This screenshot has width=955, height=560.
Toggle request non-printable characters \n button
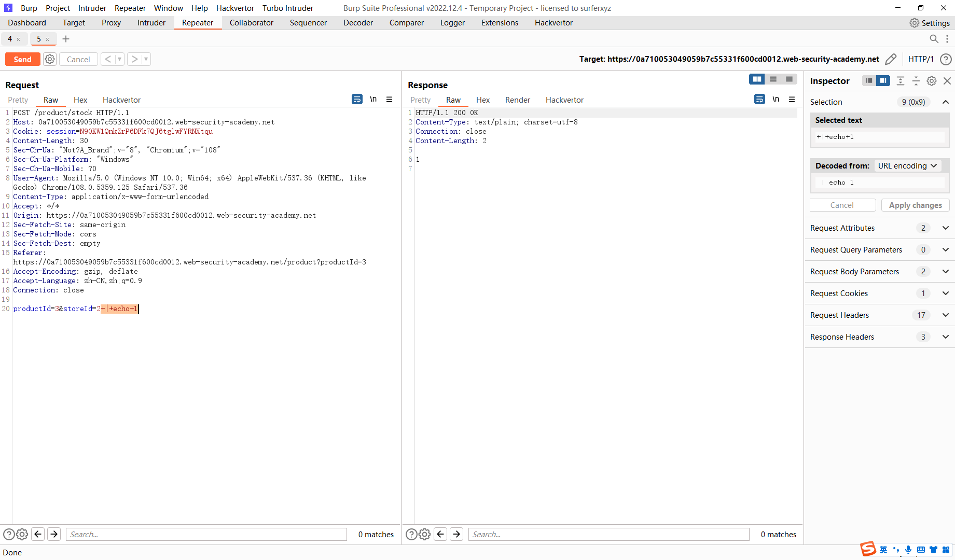coord(373,99)
